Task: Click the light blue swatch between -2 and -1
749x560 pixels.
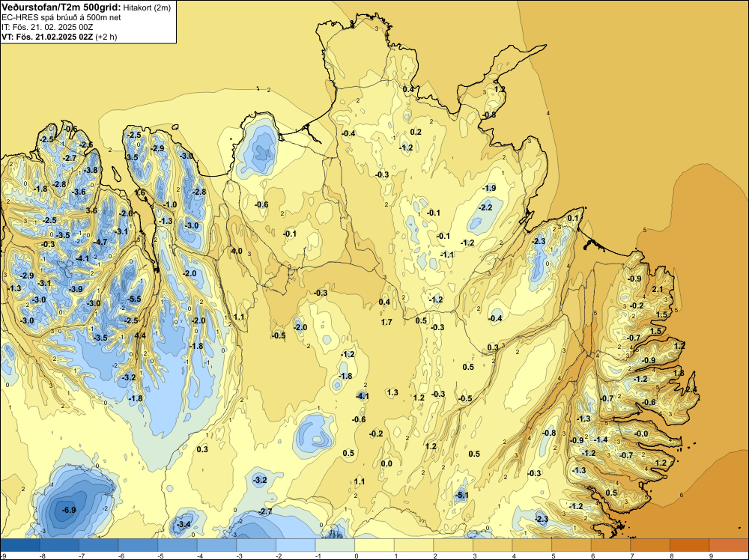Action: click(296, 545)
